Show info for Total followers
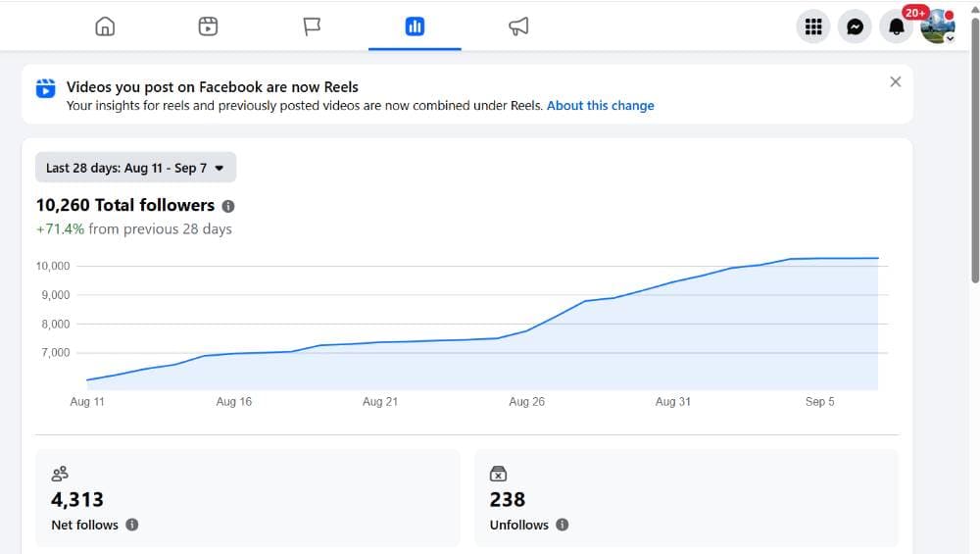The width and height of the screenshot is (980, 554). [228, 206]
